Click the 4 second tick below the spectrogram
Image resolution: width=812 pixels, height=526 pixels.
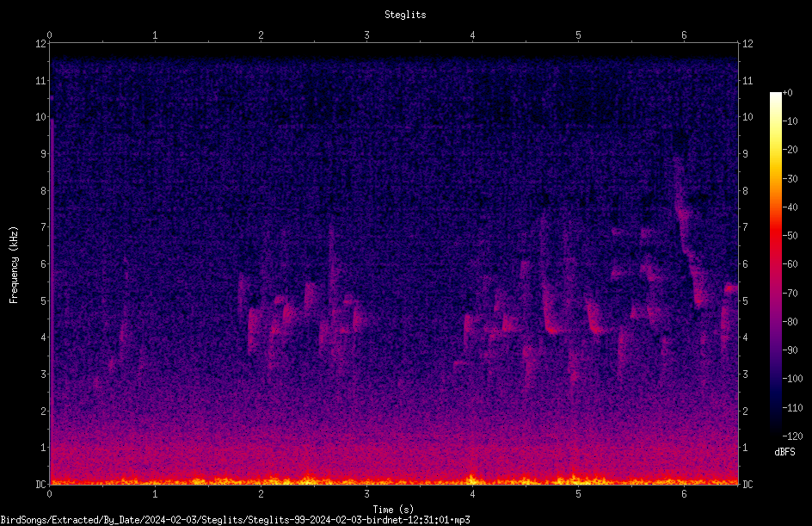472,494
